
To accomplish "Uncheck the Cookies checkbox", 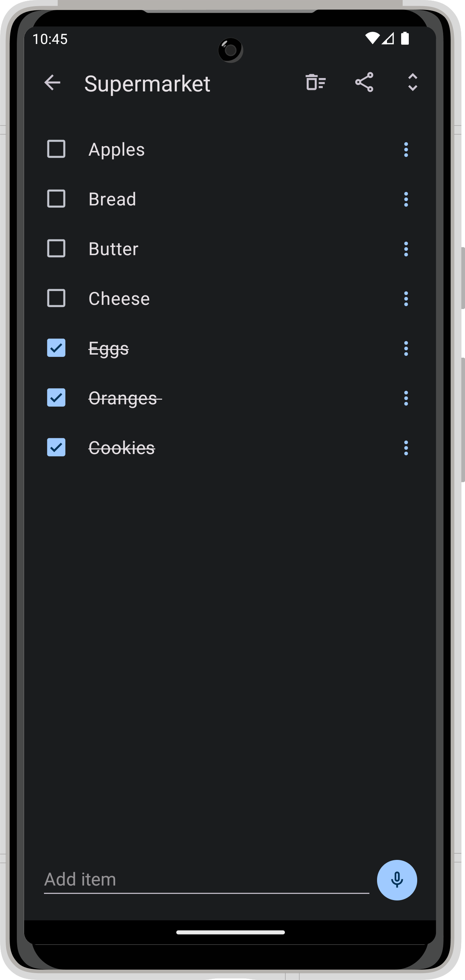I will pyautogui.click(x=56, y=448).
